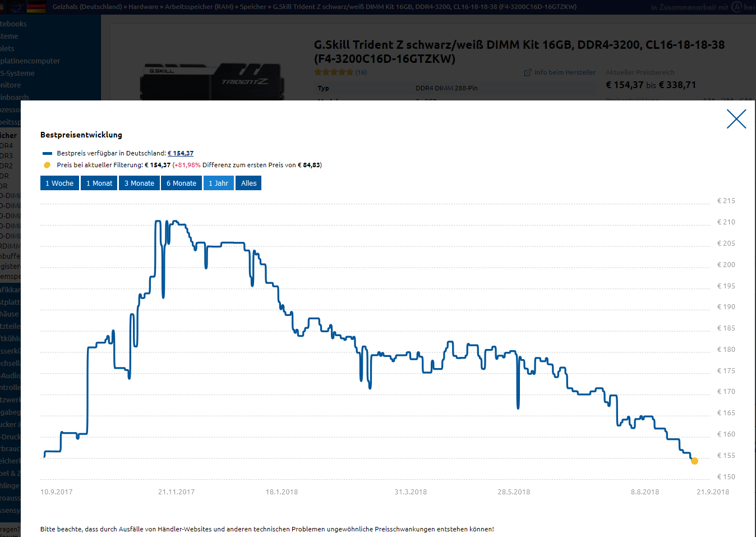The width and height of the screenshot is (756, 537).
Task: Click the € 154,37 bis € 338,71 price range
Action: (651, 85)
